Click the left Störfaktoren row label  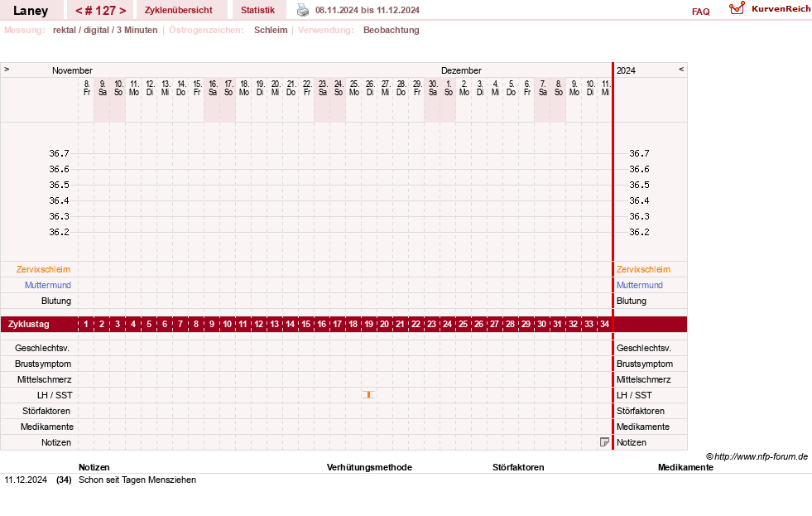tap(46, 411)
